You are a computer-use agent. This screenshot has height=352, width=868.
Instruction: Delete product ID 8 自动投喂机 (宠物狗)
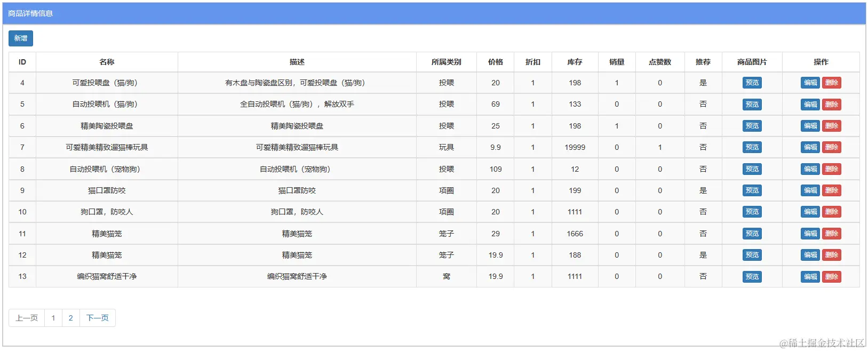click(831, 169)
